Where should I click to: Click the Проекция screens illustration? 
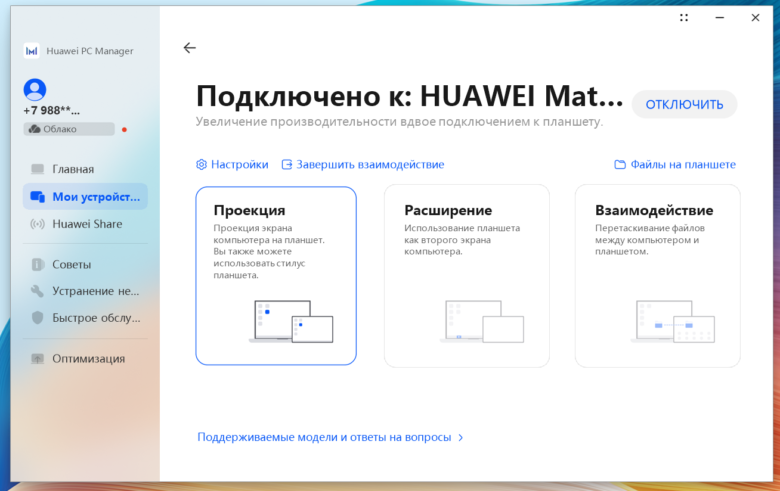(x=291, y=321)
